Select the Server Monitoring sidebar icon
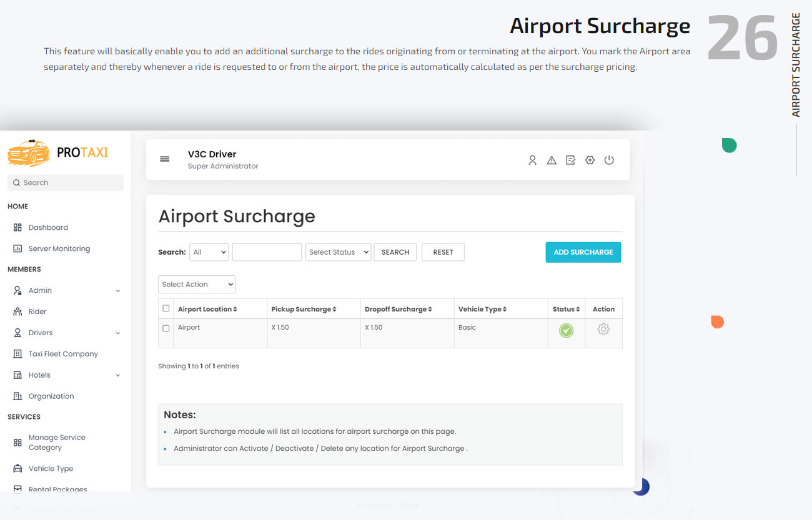 17,248
